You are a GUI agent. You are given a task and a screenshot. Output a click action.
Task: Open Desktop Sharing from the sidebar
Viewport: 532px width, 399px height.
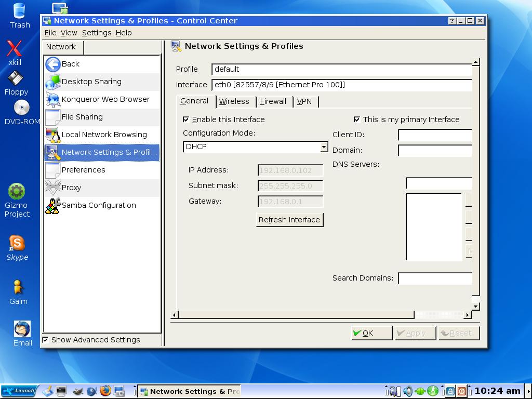[91, 82]
